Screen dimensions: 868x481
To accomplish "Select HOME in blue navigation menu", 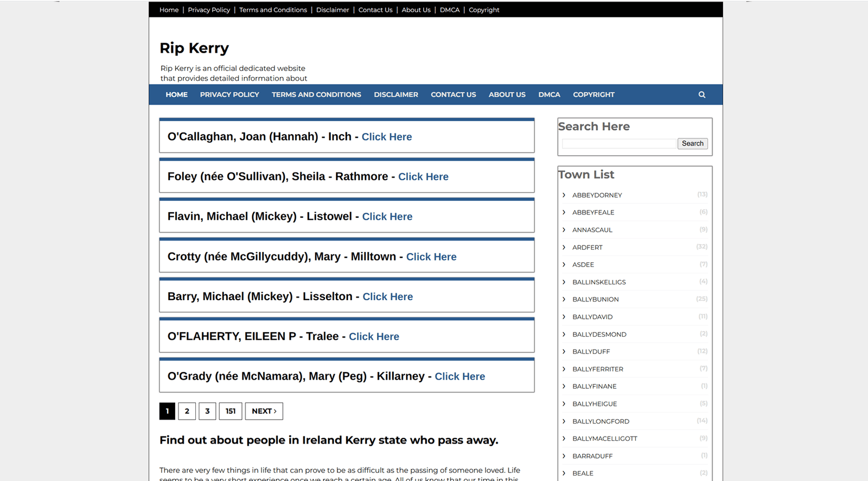I will (x=177, y=94).
